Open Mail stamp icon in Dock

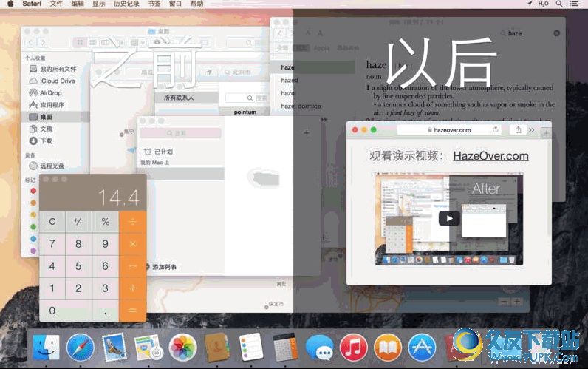[114, 348]
